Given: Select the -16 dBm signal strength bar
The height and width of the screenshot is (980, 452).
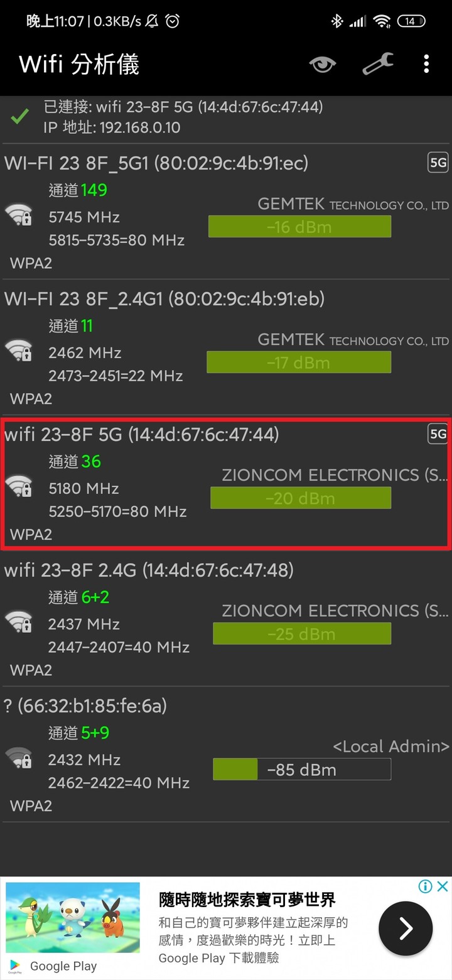Looking at the screenshot, I should (x=299, y=227).
